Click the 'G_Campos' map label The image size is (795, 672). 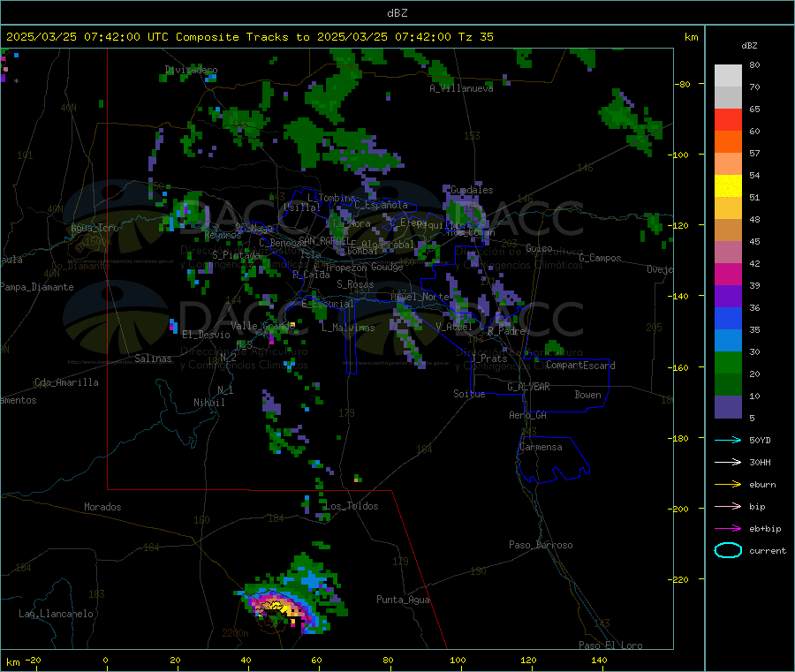tap(600, 258)
